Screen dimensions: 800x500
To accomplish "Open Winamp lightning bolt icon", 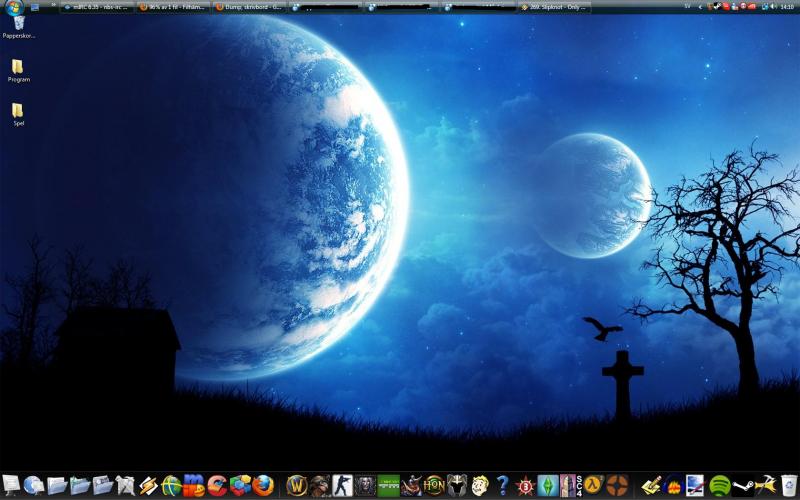I will tap(148, 486).
